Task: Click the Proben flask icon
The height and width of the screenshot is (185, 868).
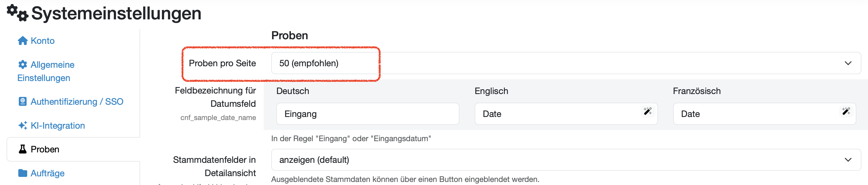Action: 23,149
